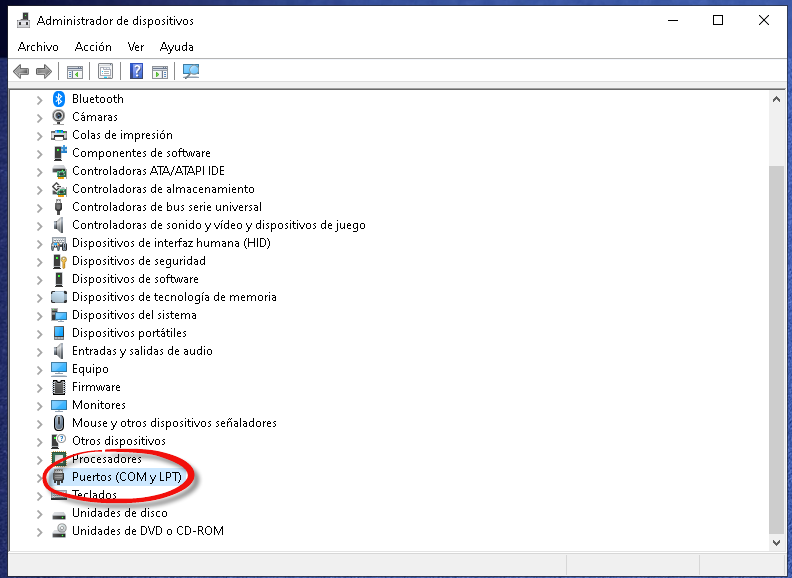The width and height of the screenshot is (792, 578).
Task: Open the Archivo menu
Action: pos(38,47)
